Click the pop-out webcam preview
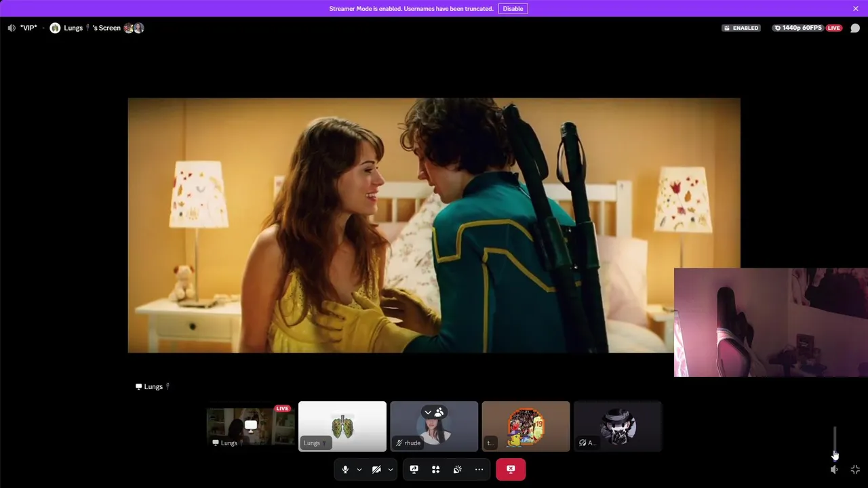This screenshot has height=488, width=868. [x=771, y=322]
